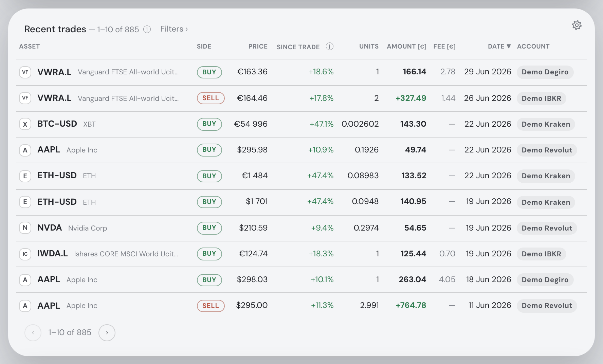Click the A icon for AAPL $298.03 trade
Viewport: 603px width, 364px height.
tap(25, 280)
